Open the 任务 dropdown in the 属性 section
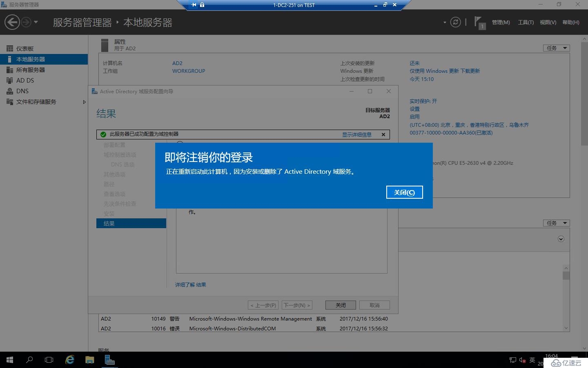 pyautogui.click(x=556, y=48)
